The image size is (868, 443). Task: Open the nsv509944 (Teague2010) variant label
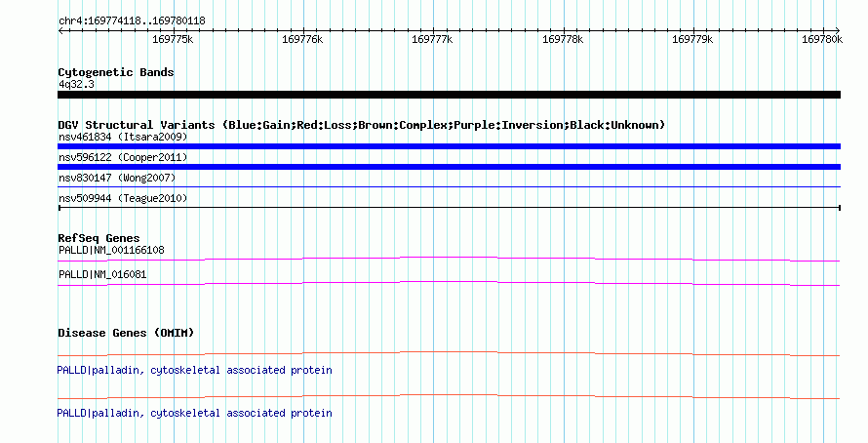coord(123,198)
